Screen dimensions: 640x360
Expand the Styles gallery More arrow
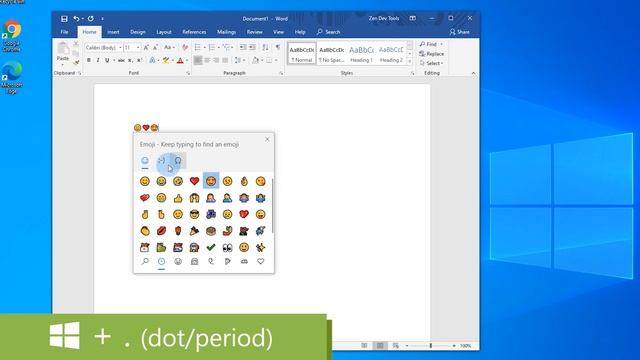click(x=410, y=61)
